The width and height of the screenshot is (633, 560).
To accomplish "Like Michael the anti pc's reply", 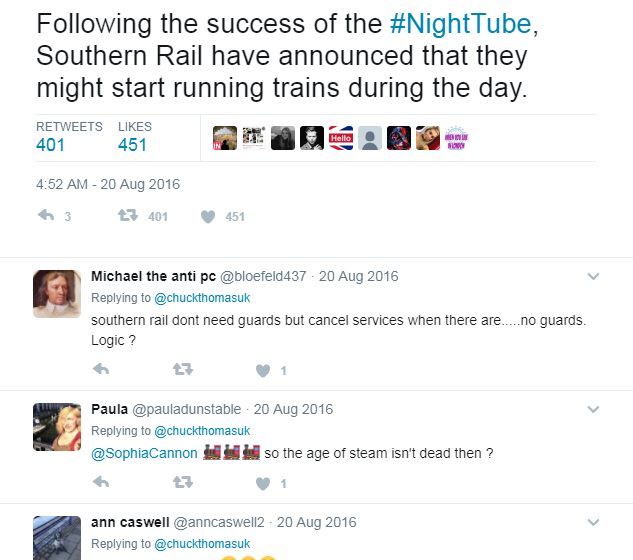I will [x=263, y=370].
